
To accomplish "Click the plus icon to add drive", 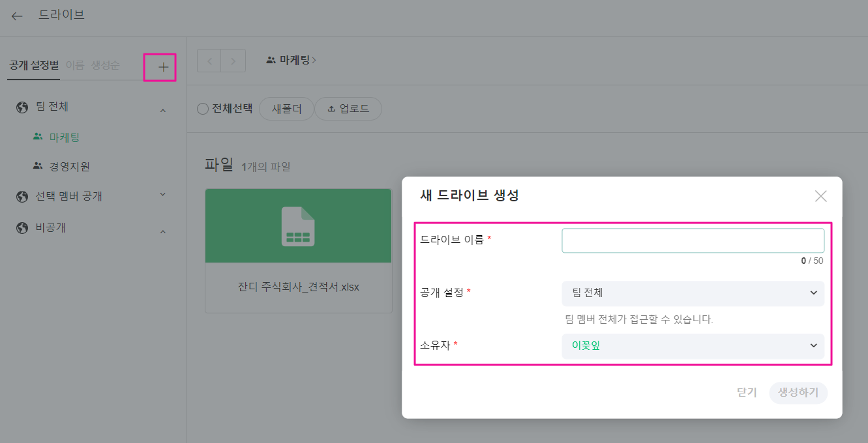I will [x=163, y=66].
